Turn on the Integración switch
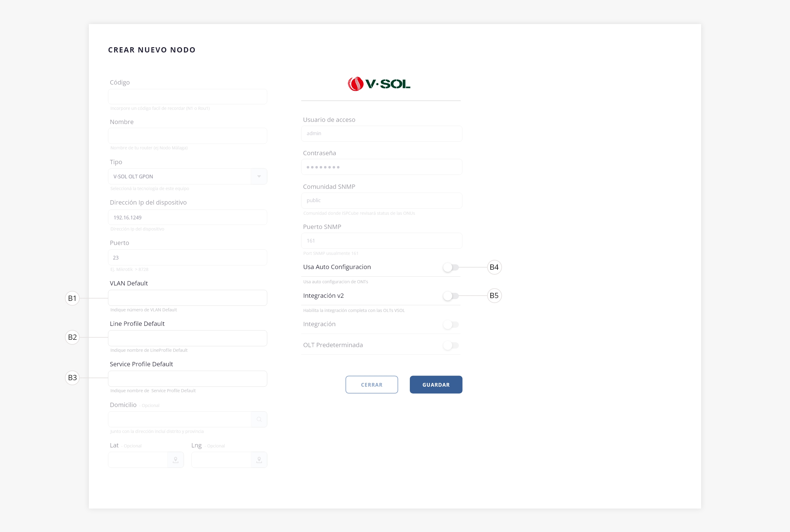This screenshot has height=532, width=790. click(x=451, y=324)
